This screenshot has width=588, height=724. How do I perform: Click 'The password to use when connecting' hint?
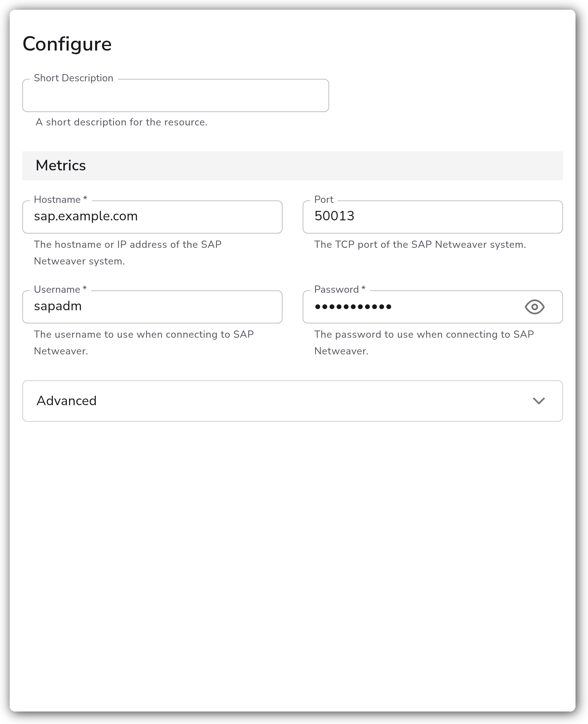[x=424, y=342]
